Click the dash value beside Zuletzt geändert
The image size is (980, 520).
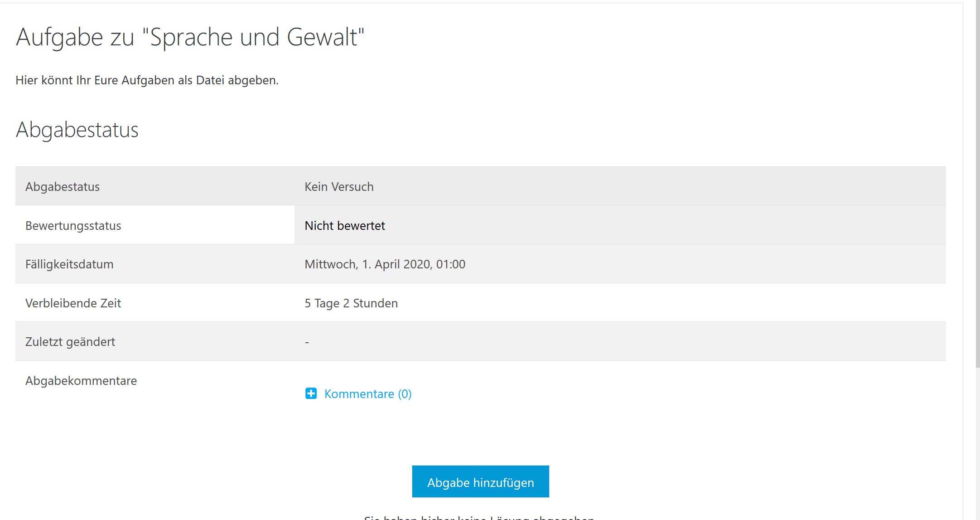(x=307, y=342)
